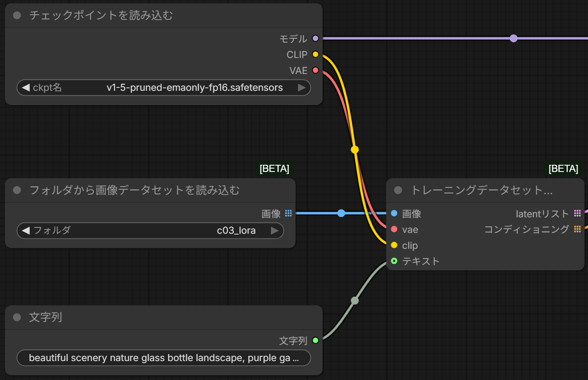
Task: Click the midpoint dot on the purple model link
Action: pyautogui.click(x=513, y=39)
